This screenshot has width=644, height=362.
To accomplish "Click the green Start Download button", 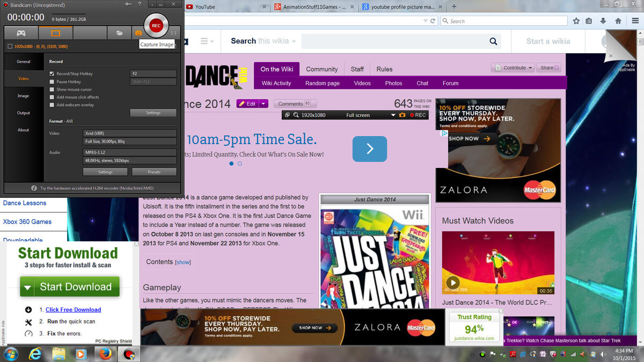I will click(69, 287).
